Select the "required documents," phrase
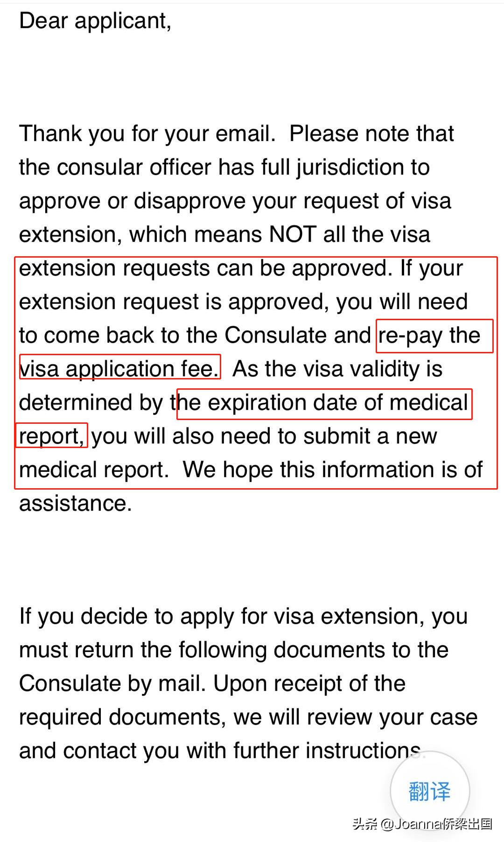Viewport: 504px width, 842px height. (122, 717)
